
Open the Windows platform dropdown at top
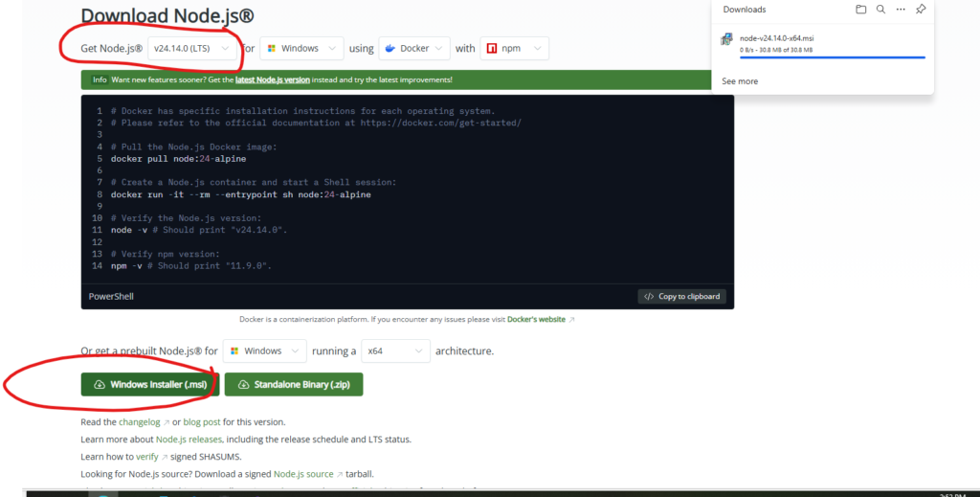click(x=302, y=48)
